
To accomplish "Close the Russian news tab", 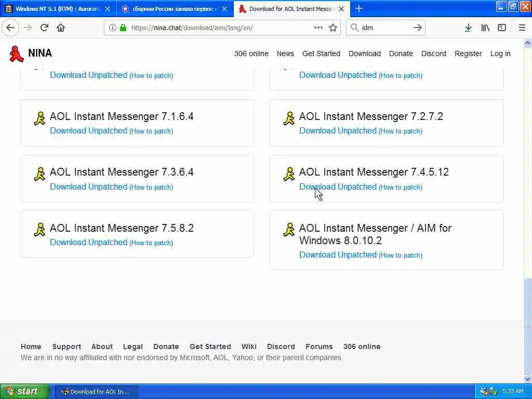I will click(224, 9).
